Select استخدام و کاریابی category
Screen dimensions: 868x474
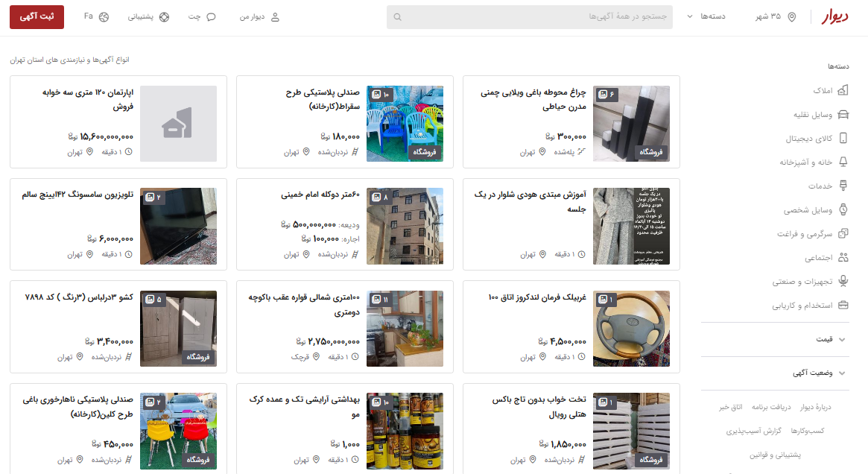[811, 305]
